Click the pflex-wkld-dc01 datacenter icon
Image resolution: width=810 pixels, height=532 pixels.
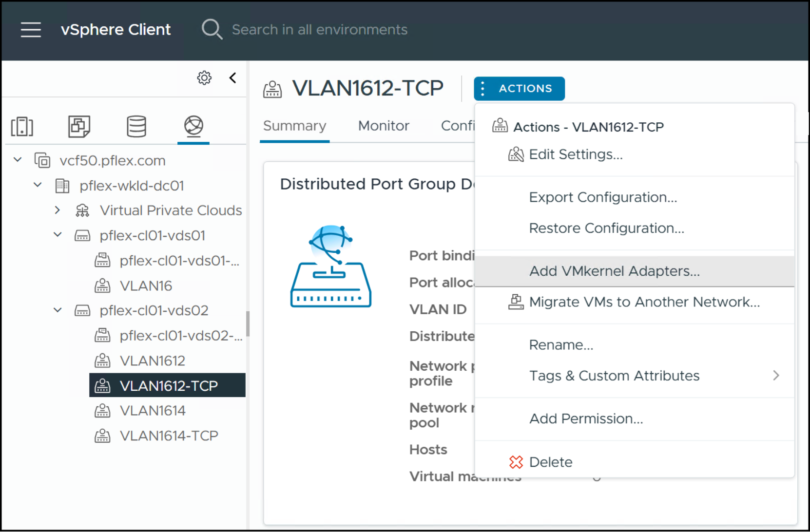coord(62,186)
